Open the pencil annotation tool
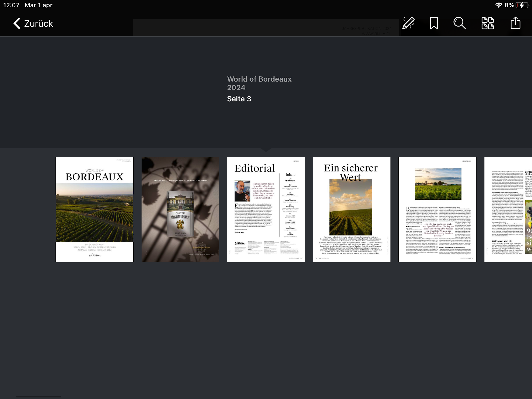 [x=408, y=23]
